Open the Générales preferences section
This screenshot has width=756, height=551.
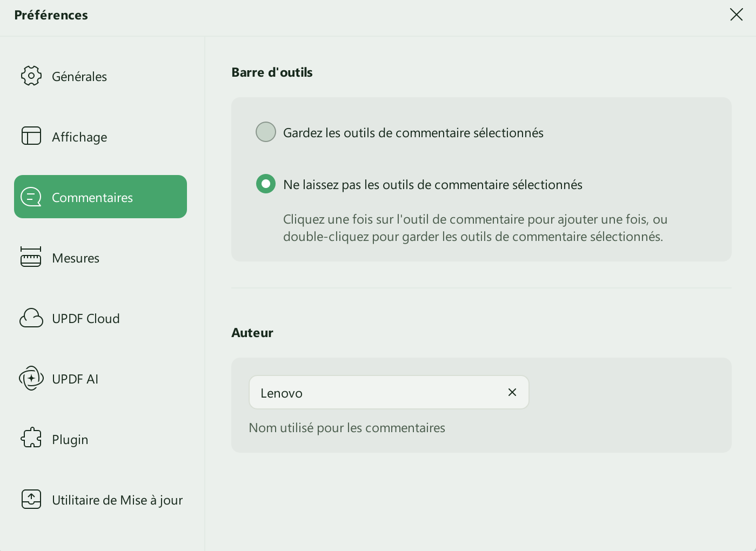coord(101,76)
